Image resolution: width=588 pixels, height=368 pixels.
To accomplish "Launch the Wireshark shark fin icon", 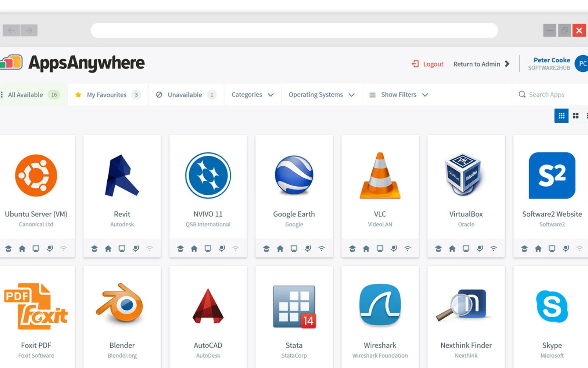I will [380, 305].
